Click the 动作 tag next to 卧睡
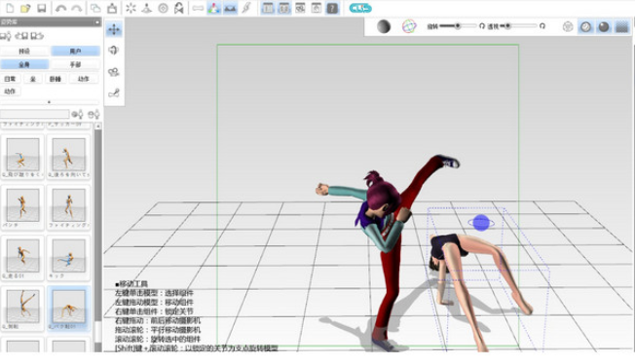The image size is (635, 364). (x=84, y=79)
